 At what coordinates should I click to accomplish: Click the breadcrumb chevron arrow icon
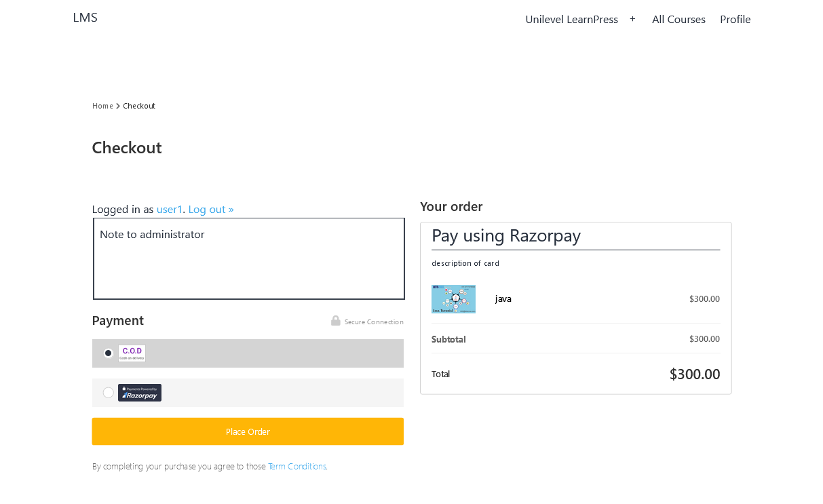(118, 106)
